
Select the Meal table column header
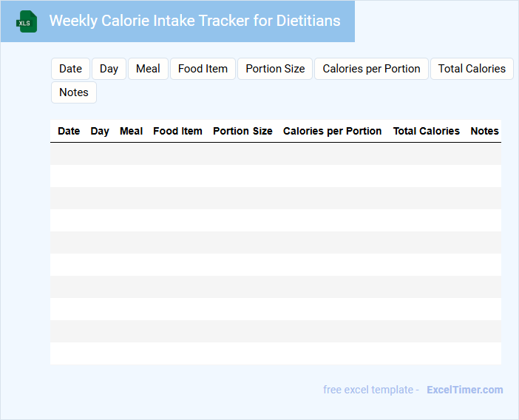tap(131, 131)
